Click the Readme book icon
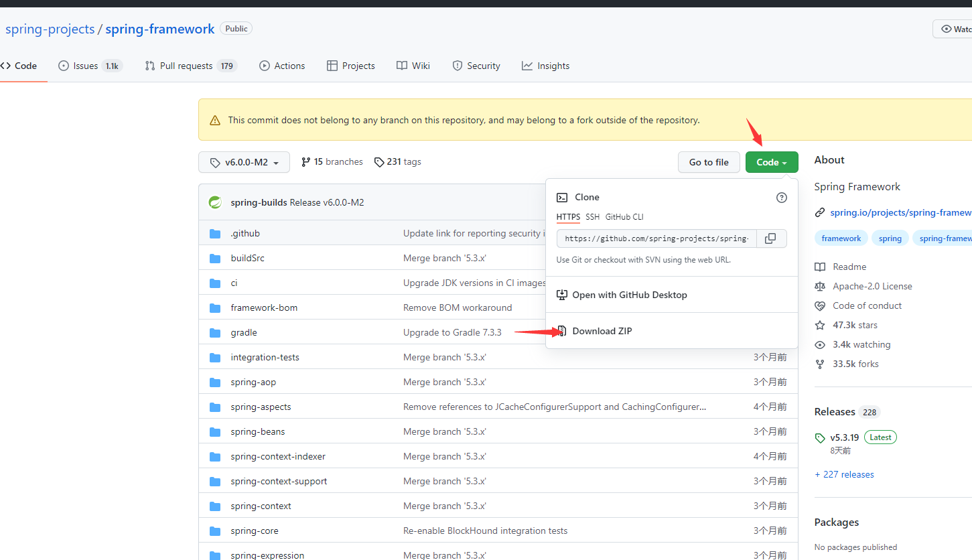Viewport: 972px width, 560px height. point(820,267)
